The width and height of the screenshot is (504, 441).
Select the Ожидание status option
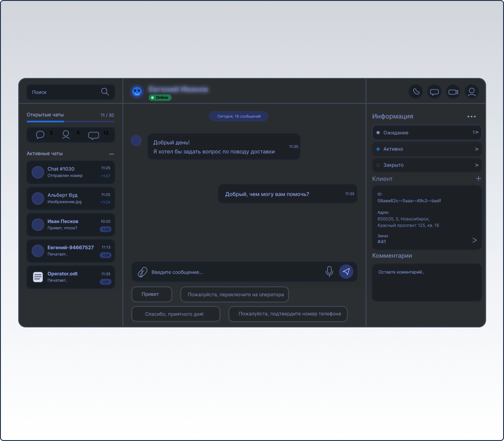[427, 133]
